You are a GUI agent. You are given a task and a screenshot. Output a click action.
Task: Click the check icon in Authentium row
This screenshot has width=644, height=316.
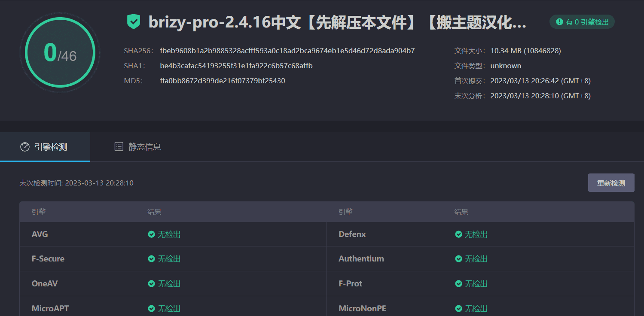(458, 259)
